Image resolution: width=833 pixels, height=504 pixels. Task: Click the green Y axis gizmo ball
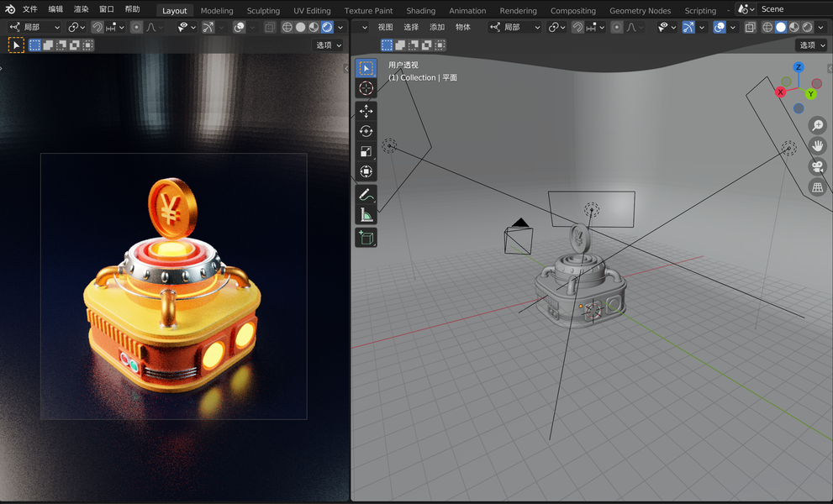(x=810, y=94)
